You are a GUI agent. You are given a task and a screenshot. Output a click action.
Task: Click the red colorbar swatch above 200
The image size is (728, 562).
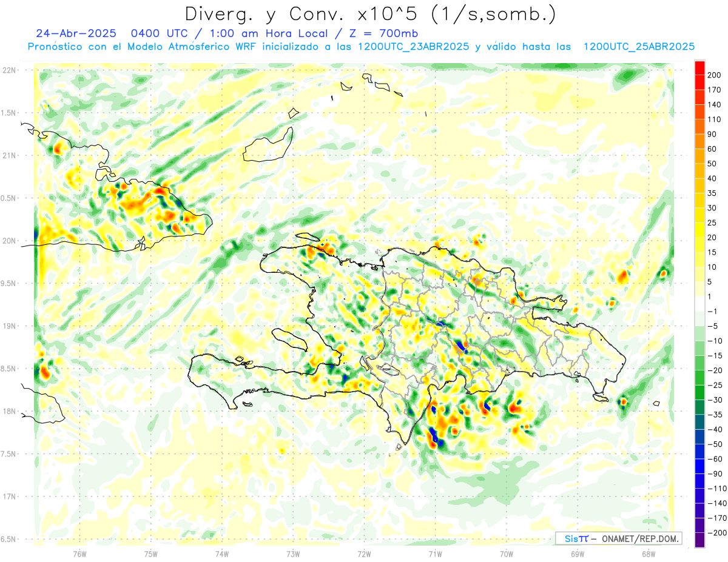pyautogui.click(x=699, y=68)
